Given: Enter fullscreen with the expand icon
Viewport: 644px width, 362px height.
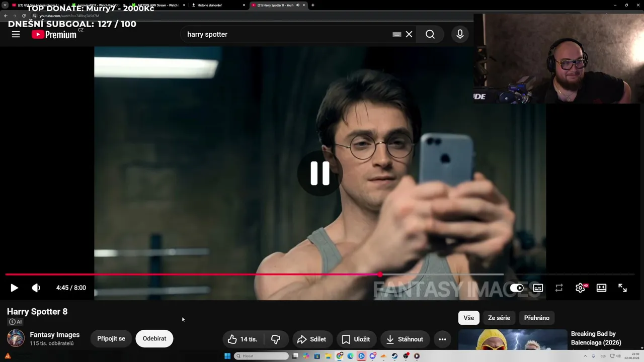Looking at the screenshot, I should [622, 288].
